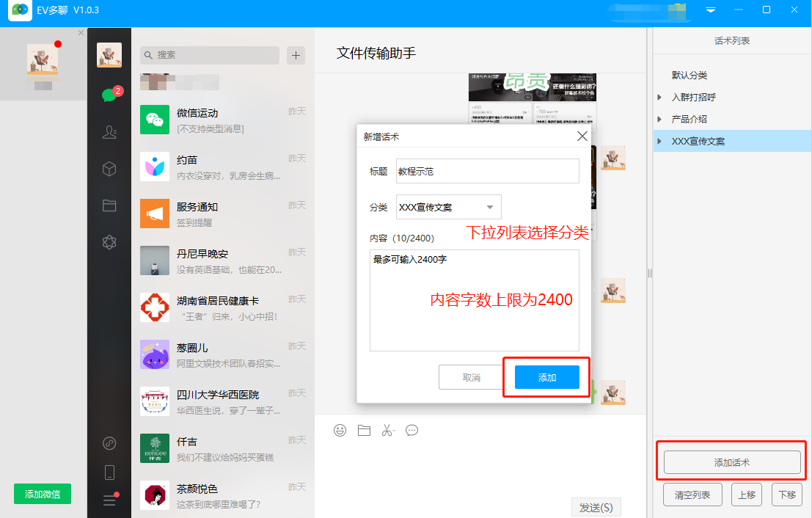Click the 添加话术 button
This screenshot has width=812, height=518.
(731, 462)
